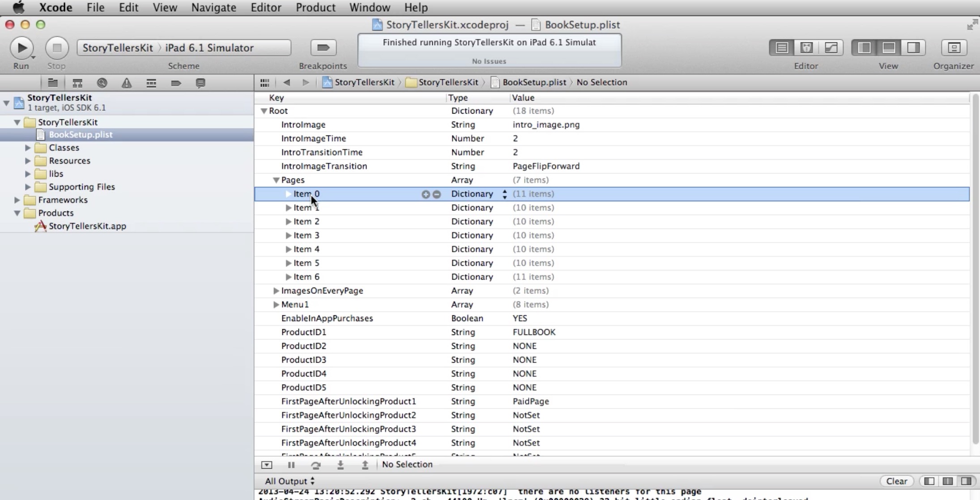Click the Clear console button
This screenshot has height=500, width=980.
(896, 481)
